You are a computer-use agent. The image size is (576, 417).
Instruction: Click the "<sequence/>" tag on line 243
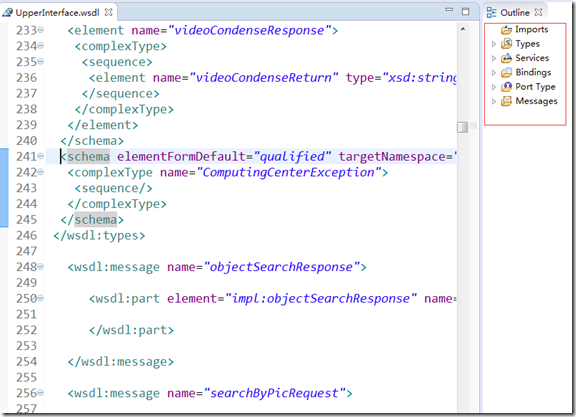coord(114,188)
